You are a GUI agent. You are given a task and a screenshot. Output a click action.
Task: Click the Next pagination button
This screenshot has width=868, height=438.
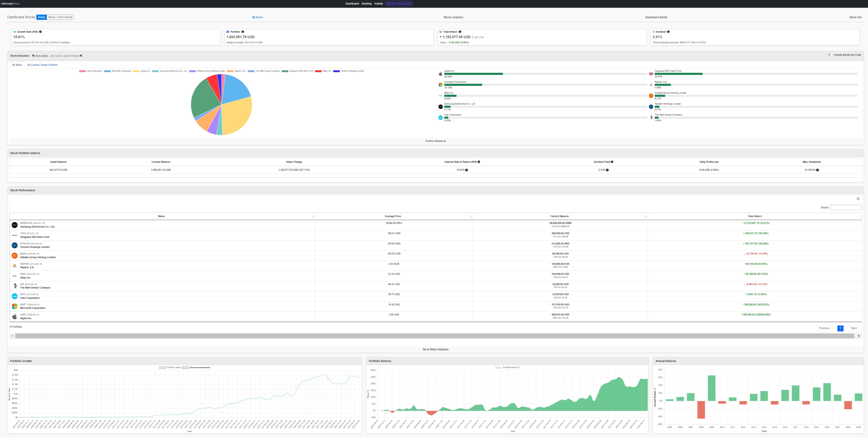pos(854,328)
